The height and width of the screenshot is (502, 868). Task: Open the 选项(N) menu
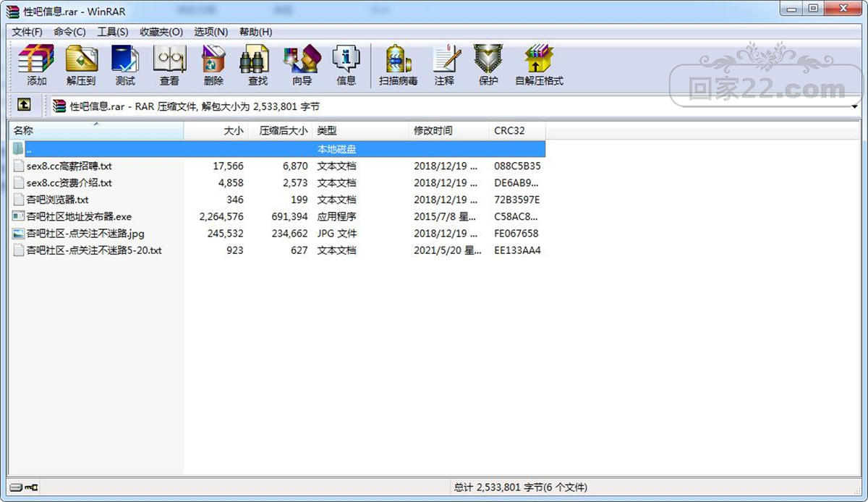click(x=211, y=32)
